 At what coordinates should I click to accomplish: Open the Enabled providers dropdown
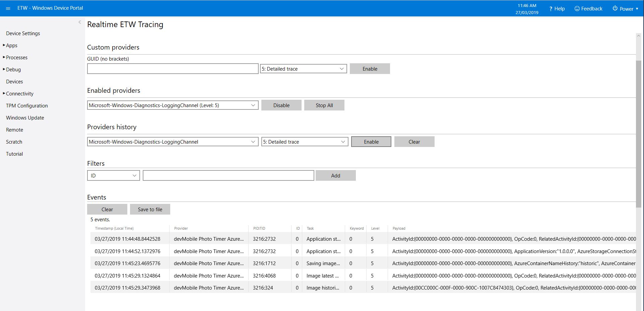173,105
